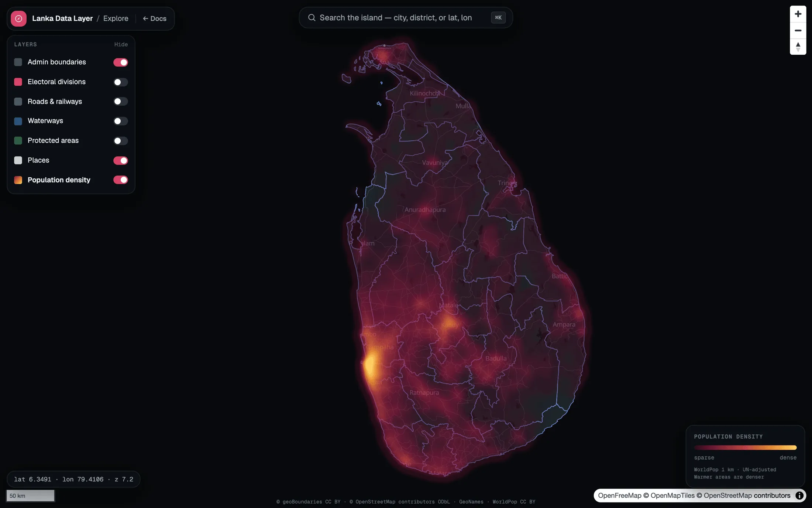
Task: Click the 50 km scale bar
Action: coord(30,496)
